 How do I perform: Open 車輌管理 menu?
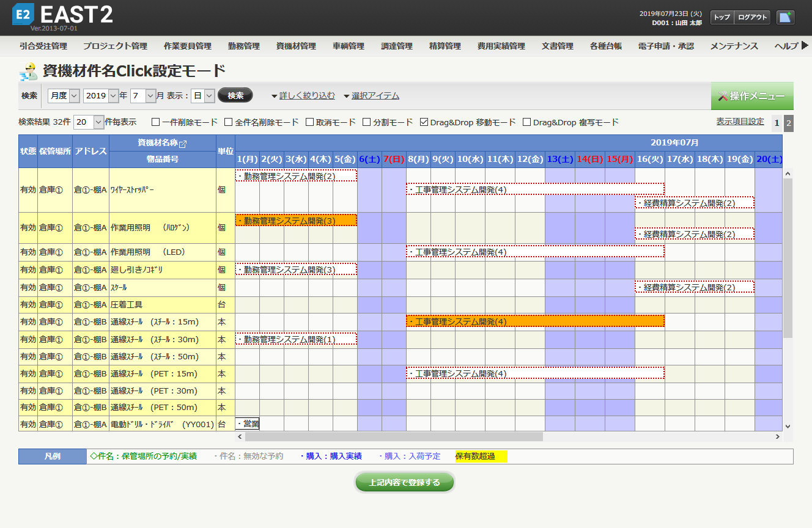point(349,46)
